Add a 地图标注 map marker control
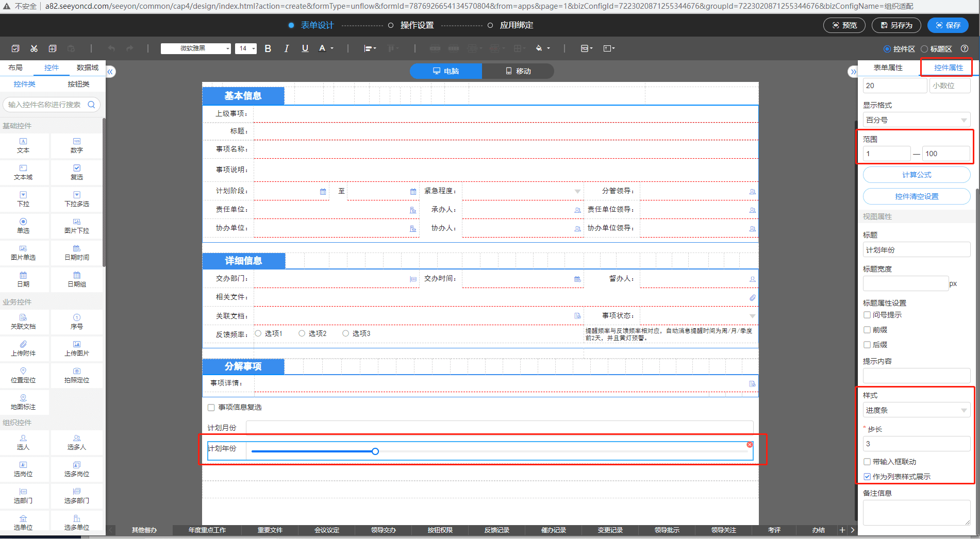 [23, 402]
